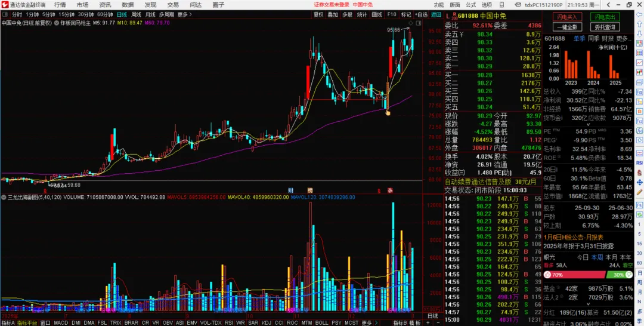Expand chevron below 货币金 row
644x326 pixels.
[588, 124]
